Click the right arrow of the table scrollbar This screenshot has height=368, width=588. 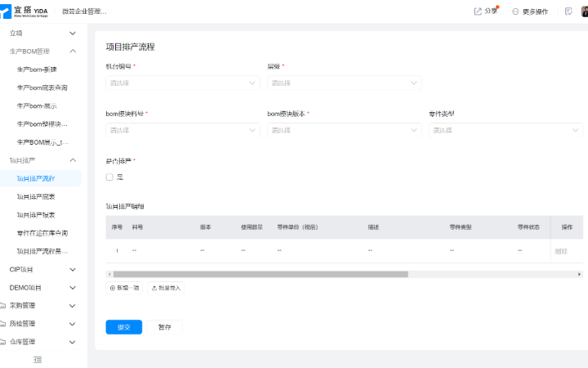(x=579, y=275)
